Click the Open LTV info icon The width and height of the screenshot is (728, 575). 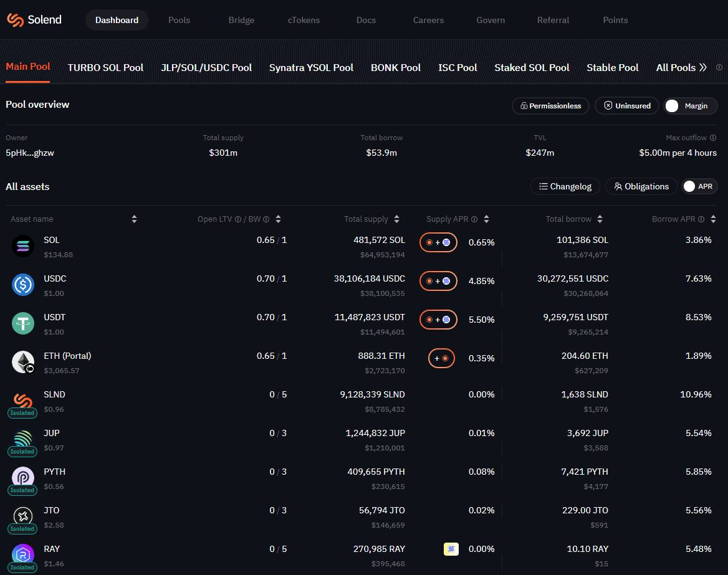click(x=237, y=219)
